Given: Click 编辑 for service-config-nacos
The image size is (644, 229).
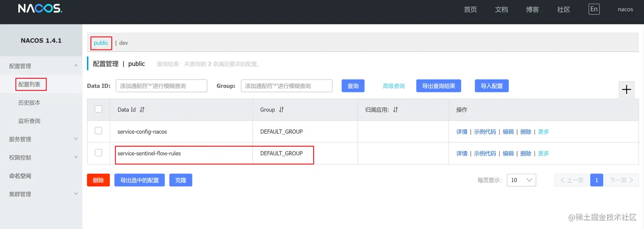Looking at the screenshot, I should click(508, 132).
